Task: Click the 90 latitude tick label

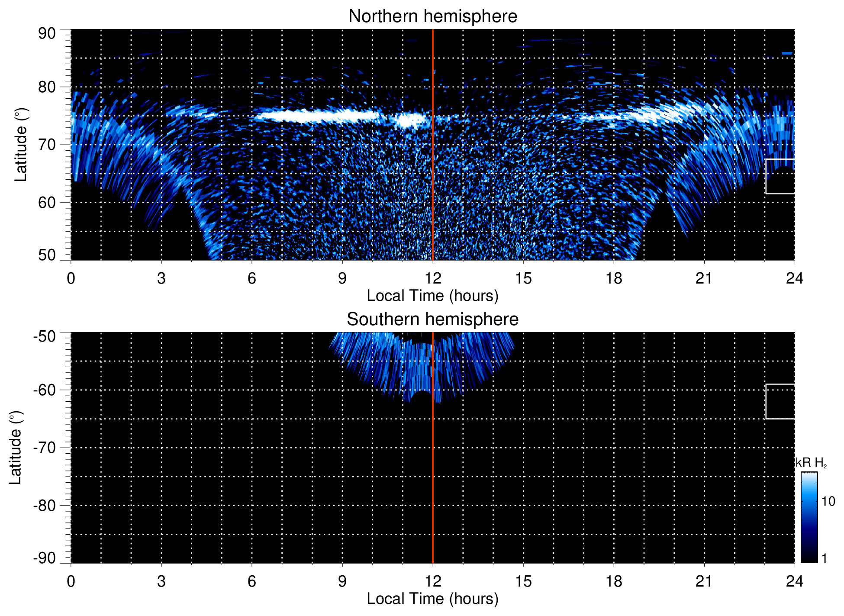Action: coord(47,34)
